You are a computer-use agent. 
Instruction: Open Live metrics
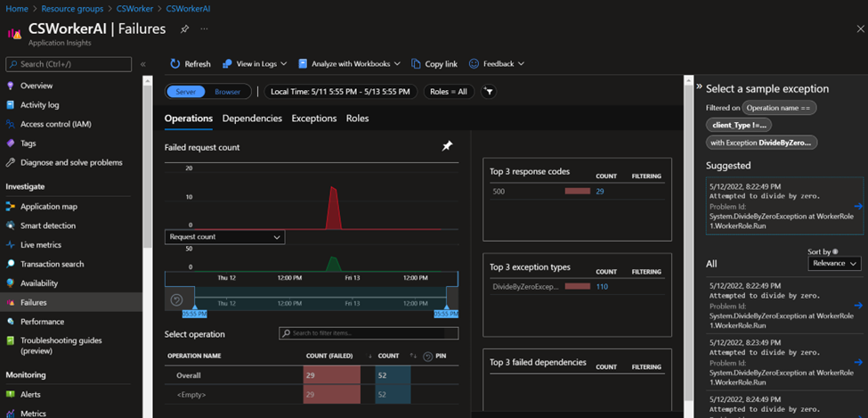click(41, 244)
